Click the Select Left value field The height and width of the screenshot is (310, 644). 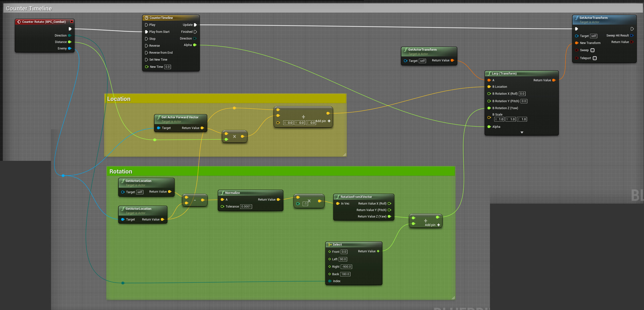coord(343,259)
